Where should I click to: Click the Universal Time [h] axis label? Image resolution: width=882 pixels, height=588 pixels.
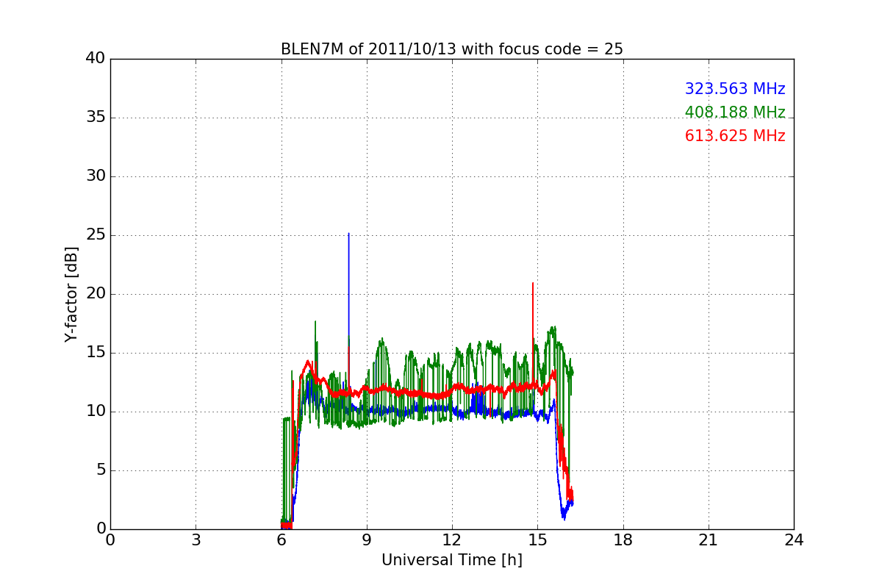(x=452, y=560)
